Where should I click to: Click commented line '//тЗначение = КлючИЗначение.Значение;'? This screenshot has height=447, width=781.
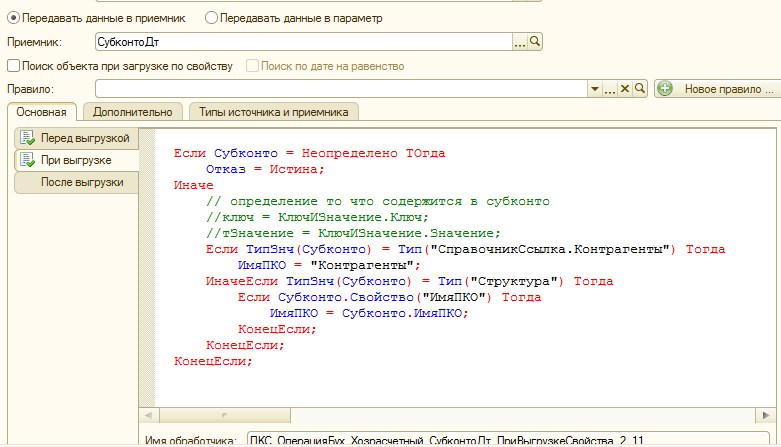tap(353, 233)
